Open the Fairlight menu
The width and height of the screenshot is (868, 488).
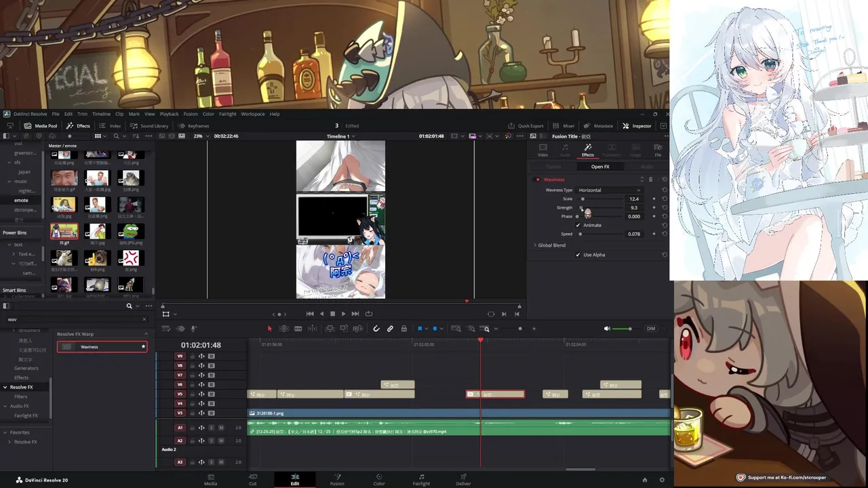(x=227, y=114)
